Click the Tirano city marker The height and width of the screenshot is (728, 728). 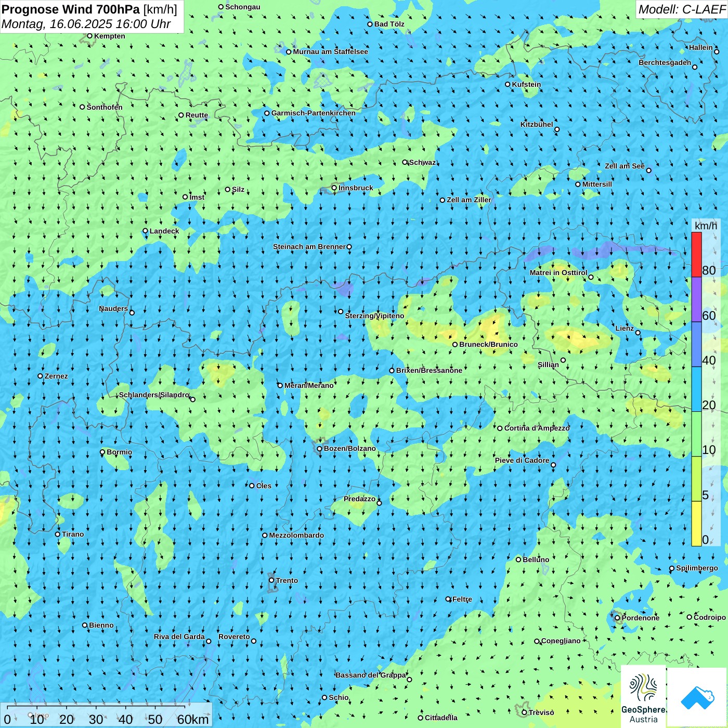[58, 534]
